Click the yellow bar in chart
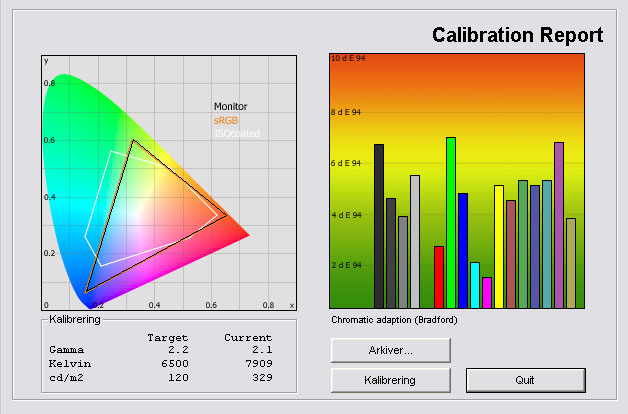Image resolution: width=628 pixels, height=414 pixels. pos(499,247)
